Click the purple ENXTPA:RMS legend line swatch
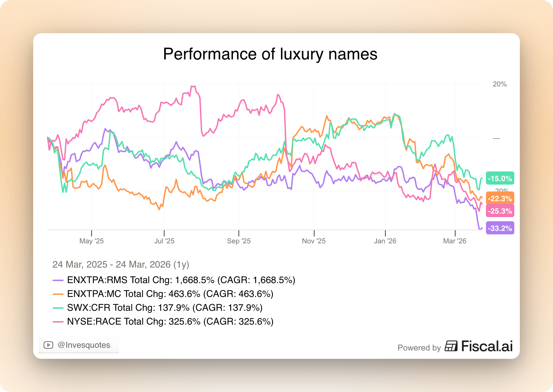Viewport: 553px width, 392px height. pyautogui.click(x=58, y=280)
